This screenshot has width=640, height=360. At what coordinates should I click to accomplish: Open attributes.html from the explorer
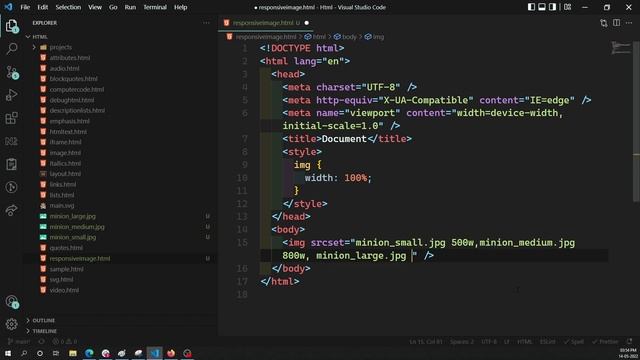pos(70,58)
